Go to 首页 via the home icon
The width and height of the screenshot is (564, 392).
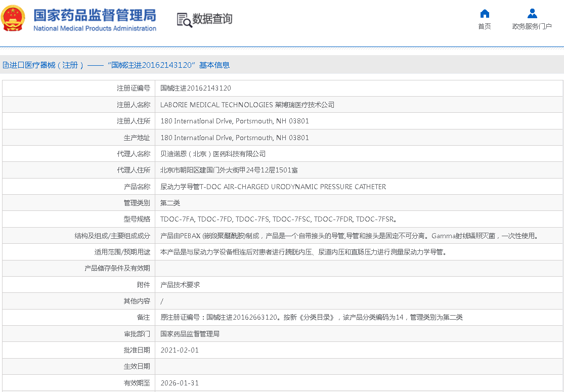click(485, 14)
